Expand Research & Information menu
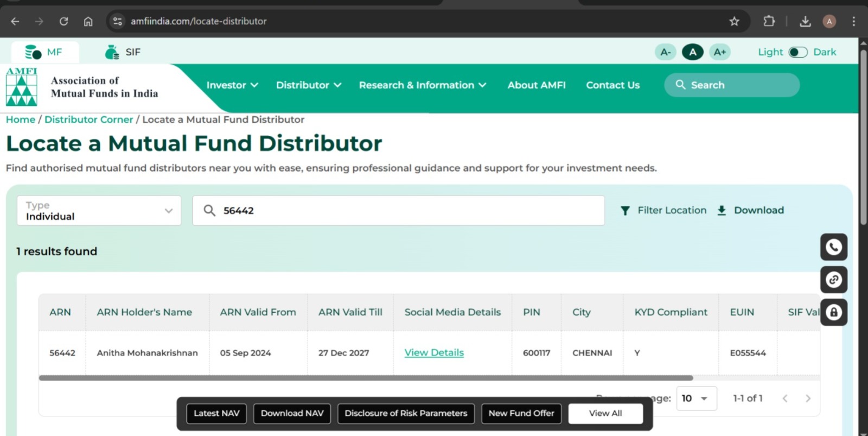Screen dimensions: 868x436 pos(423,85)
